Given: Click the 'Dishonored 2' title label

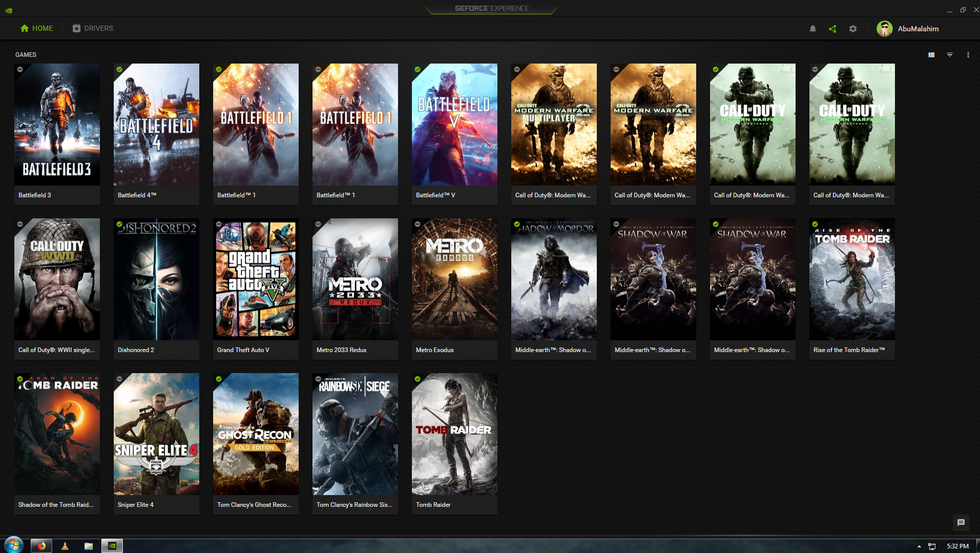Looking at the screenshot, I should click(136, 350).
